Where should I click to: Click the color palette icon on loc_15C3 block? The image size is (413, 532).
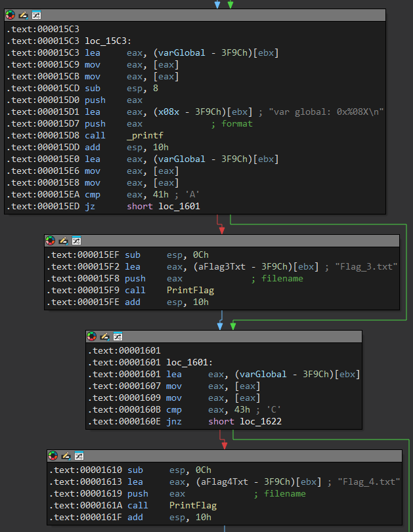[x=10, y=15]
